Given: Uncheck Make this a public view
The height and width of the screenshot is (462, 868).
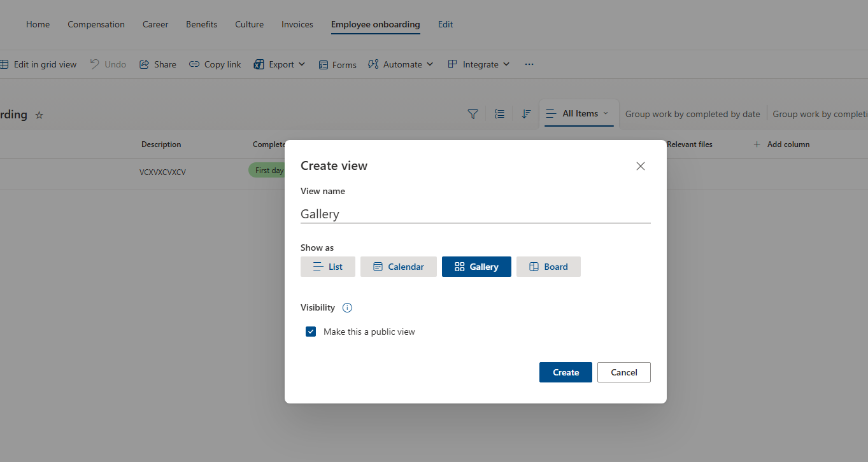Looking at the screenshot, I should coord(311,332).
